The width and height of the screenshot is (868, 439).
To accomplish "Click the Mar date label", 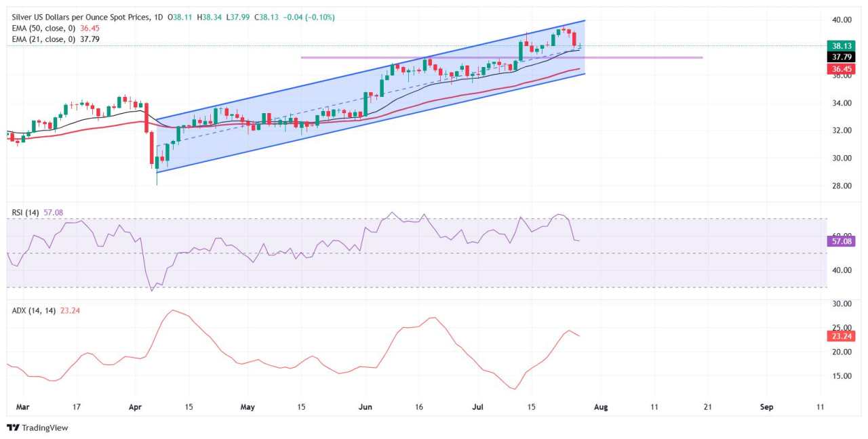I will coord(22,407).
